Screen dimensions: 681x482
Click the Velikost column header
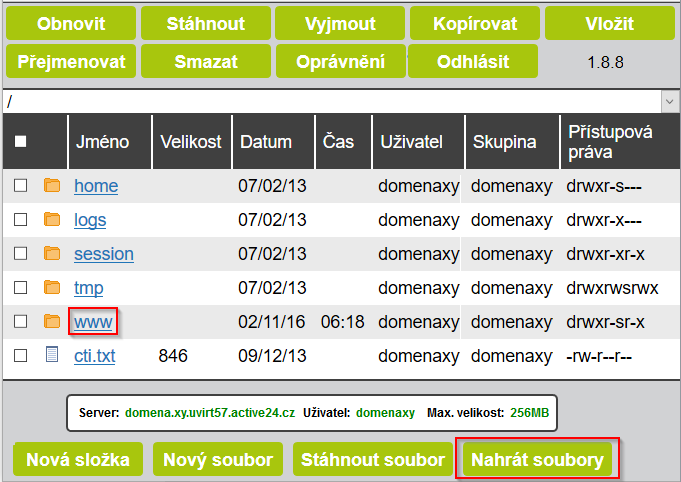pos(190,142)
